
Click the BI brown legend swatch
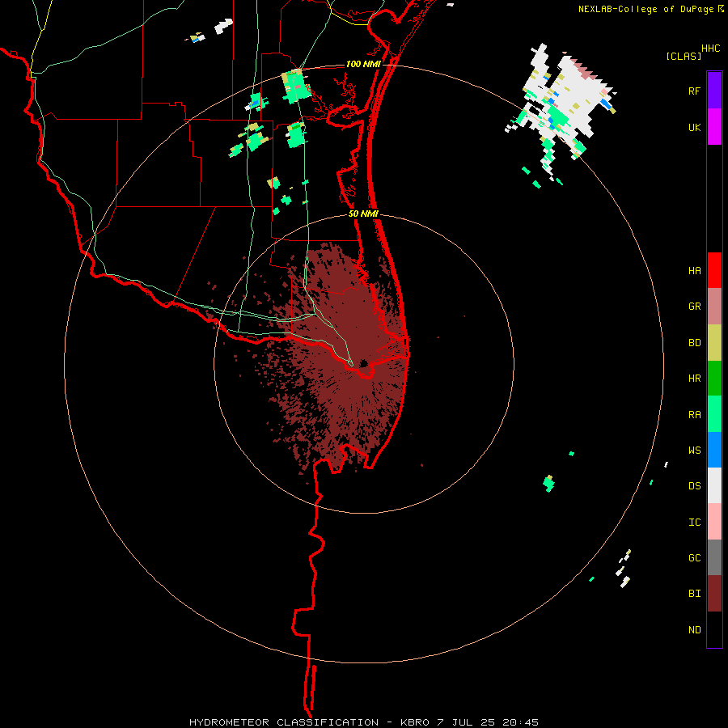point(714,594)
